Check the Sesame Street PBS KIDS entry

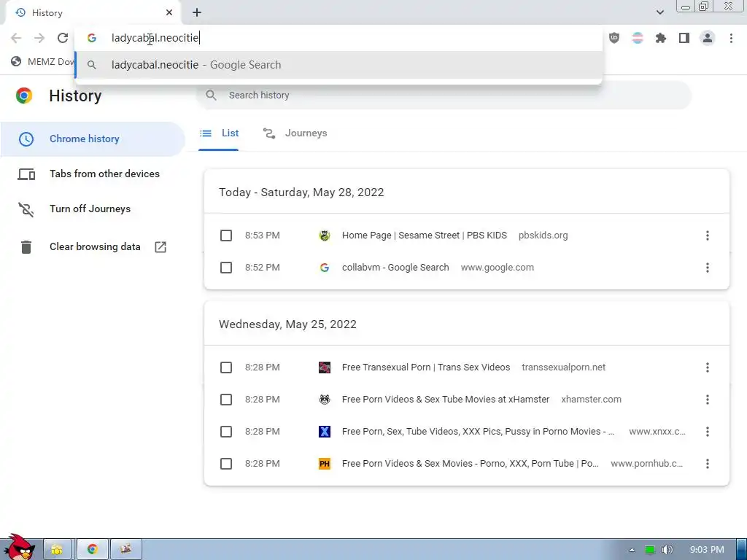pos(226,236)
